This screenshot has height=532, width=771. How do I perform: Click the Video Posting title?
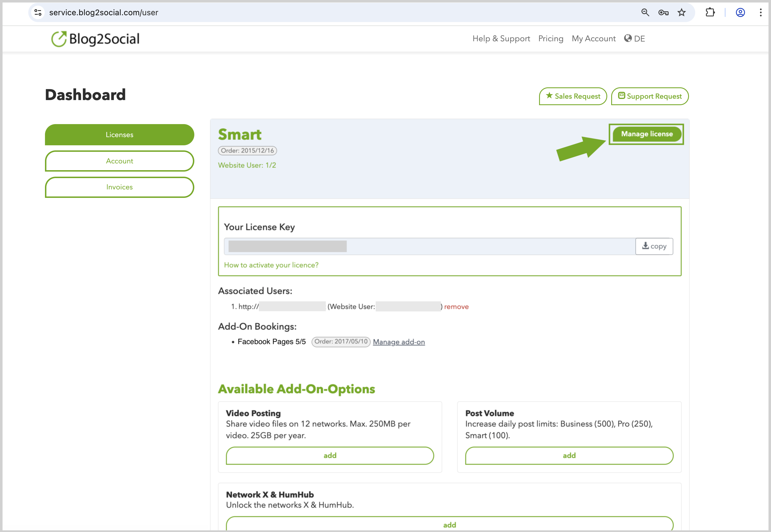point(253,413)
